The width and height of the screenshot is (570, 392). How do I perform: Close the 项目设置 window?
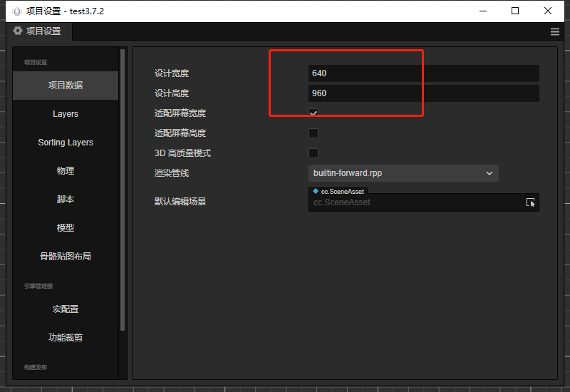tap(548, 11)
